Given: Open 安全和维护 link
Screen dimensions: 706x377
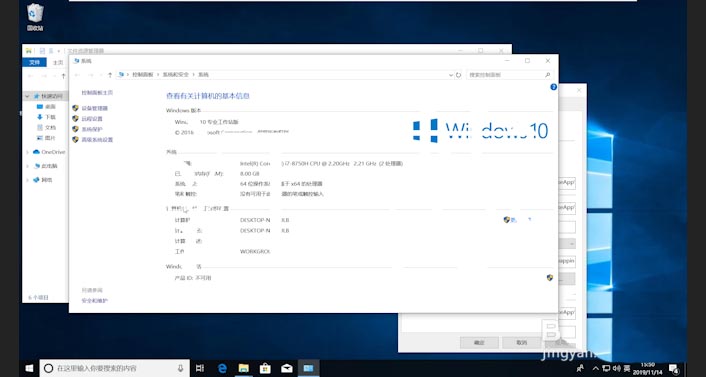Looking at the screenshot, I should (95, 301).
